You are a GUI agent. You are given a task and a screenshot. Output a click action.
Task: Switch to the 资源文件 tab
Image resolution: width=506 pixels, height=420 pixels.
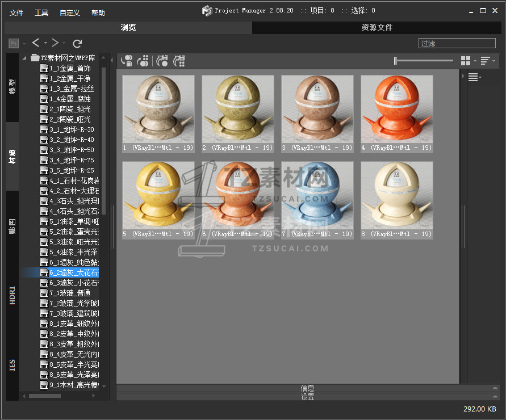click(377, 27)
